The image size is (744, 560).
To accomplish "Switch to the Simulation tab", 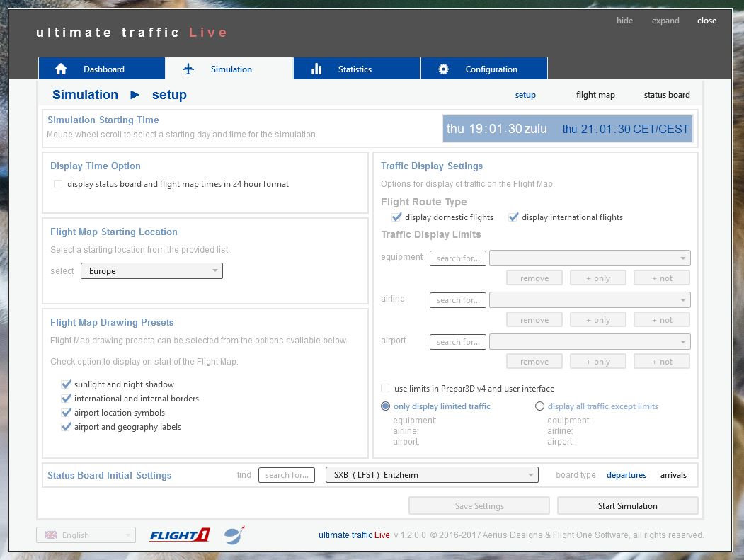I will tap(229, 69).
